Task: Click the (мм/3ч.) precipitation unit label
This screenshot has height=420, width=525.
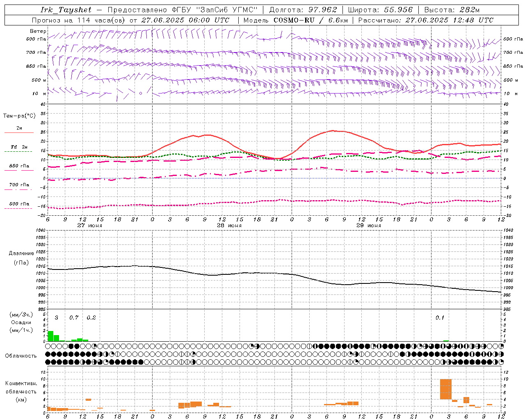Action: click(21, 315)
